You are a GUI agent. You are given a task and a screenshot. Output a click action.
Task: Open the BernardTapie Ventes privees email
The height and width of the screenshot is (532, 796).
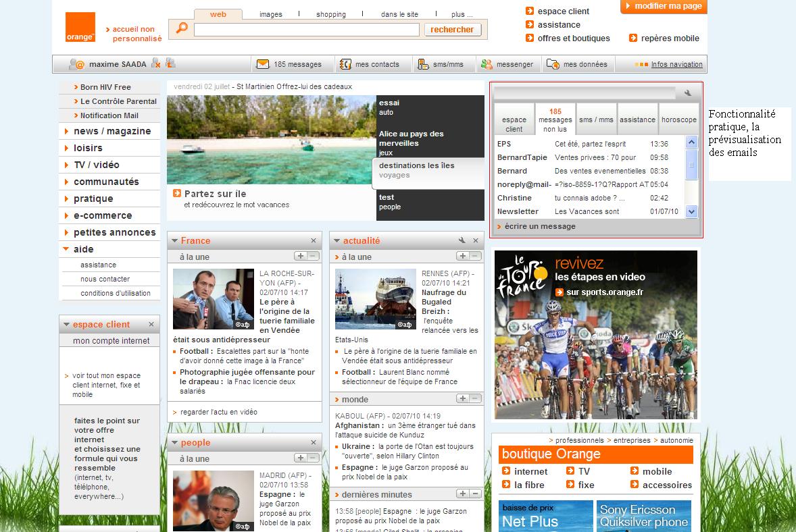click(589, 157)
